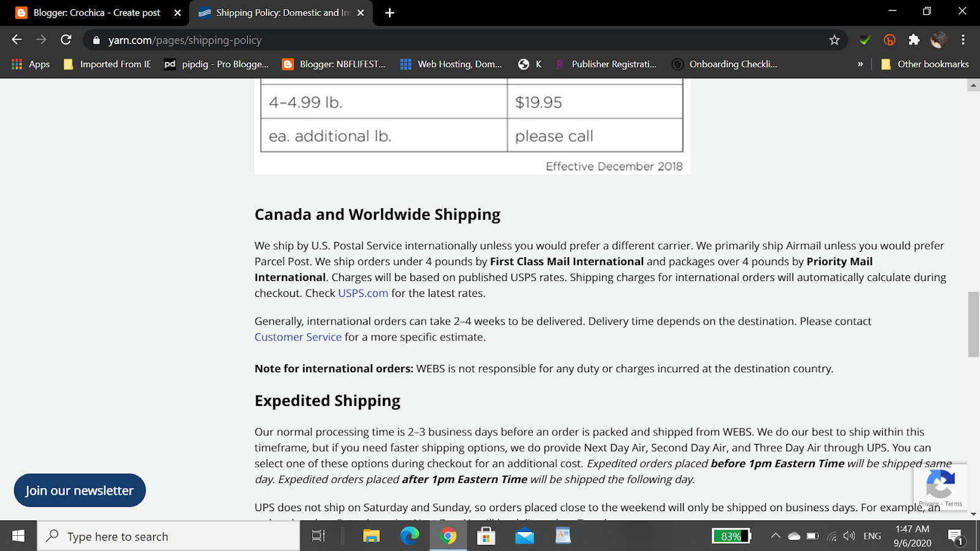
Task: Follow the USPS.com link
Action: 363,293
